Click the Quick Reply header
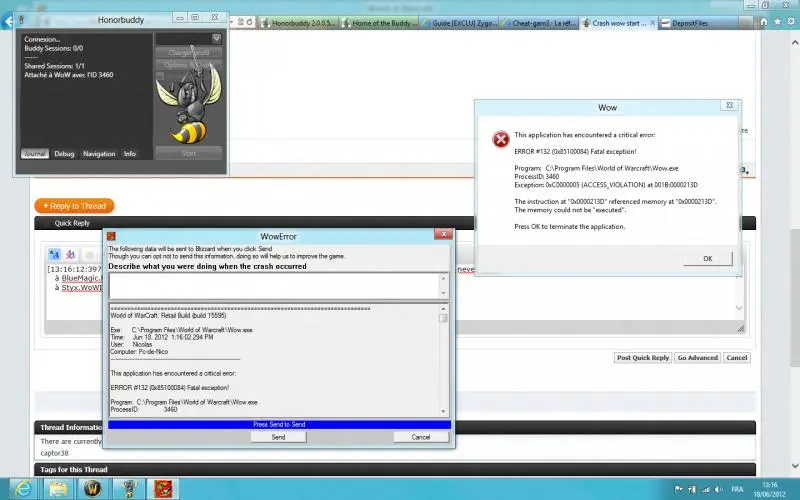The height and width of the screenshot is (500, 800). tap(72, 223)
